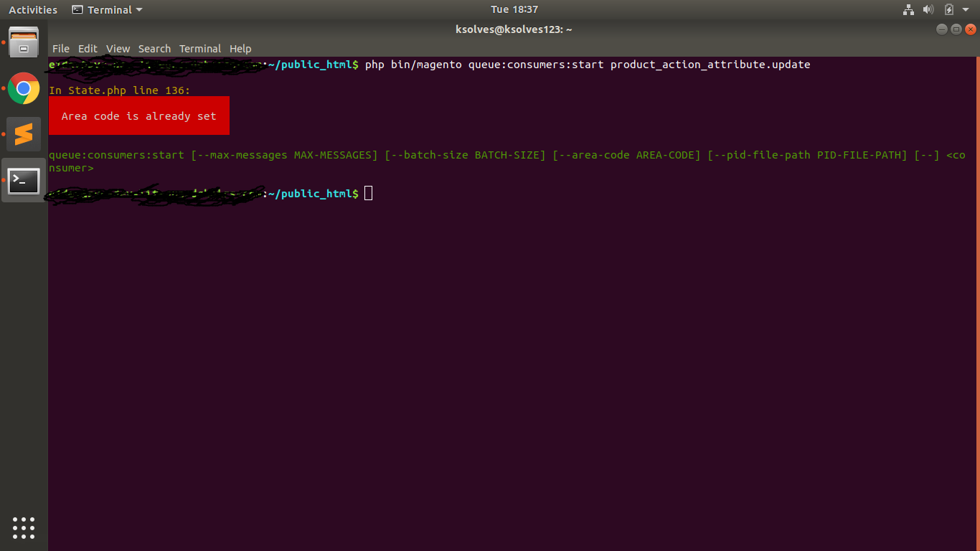Screen dimensions: 980x551
Task: Expand the system status chevron in the top bar
Action: [x=965, y=9]
